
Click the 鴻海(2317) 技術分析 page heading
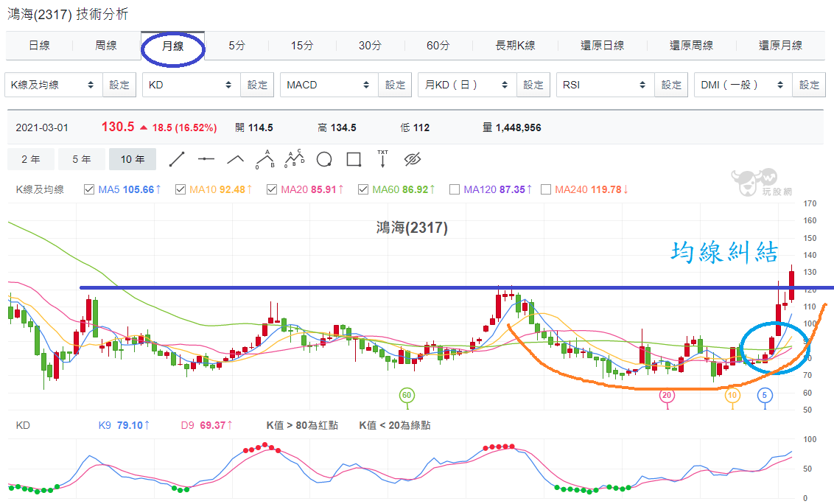[68, 15]
